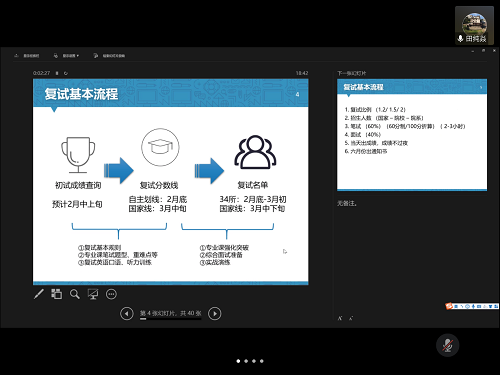Go to the previous slide arrow
Viewport: 500px width, 375px height.
pyautogui.click(x=127, y=313)
